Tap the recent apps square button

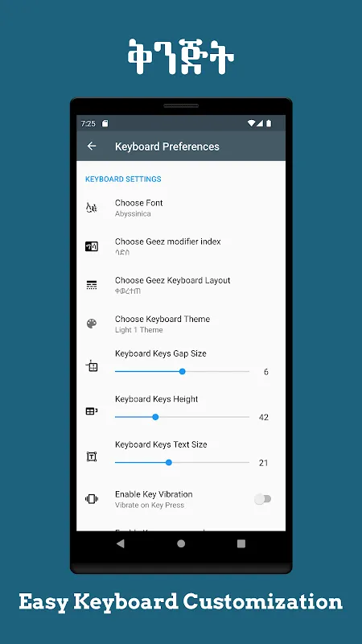tap(241, 544)
